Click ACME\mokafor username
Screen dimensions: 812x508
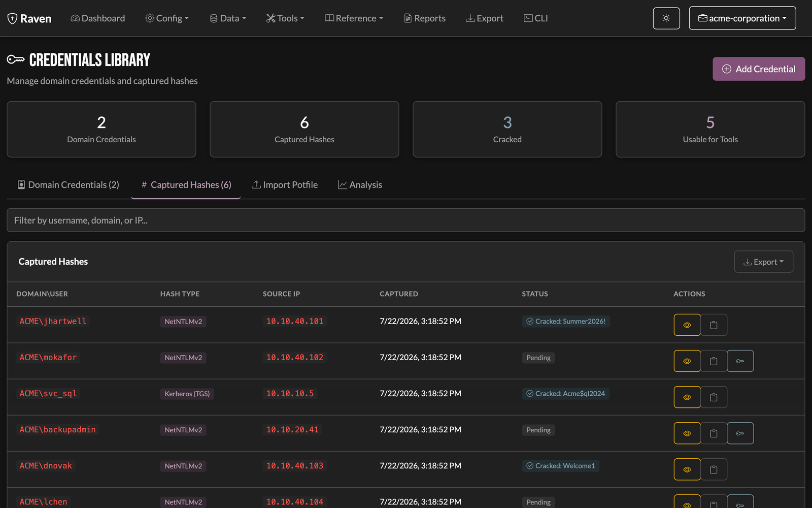(48, 358)
